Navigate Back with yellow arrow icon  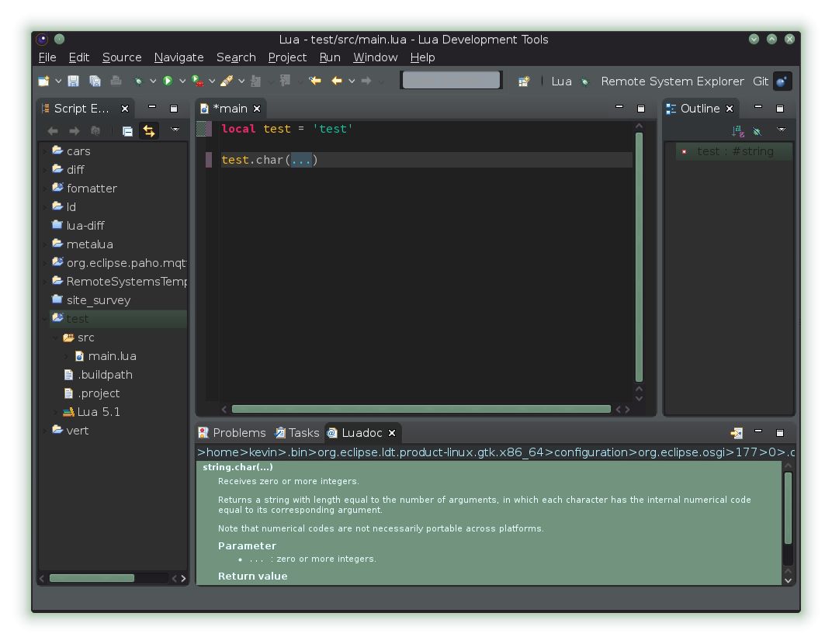pos(336,81)
